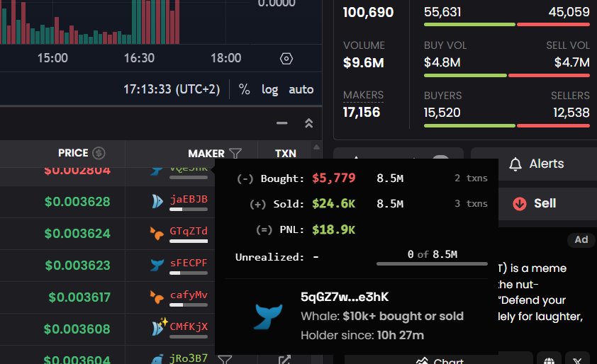Click the dolphin icon beside jaEBJB
Screen dimensions: 597x364
[157, 201]
